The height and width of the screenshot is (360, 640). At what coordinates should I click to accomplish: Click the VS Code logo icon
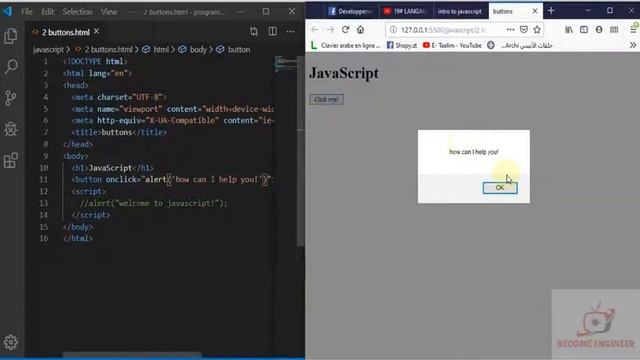point(7,11)
